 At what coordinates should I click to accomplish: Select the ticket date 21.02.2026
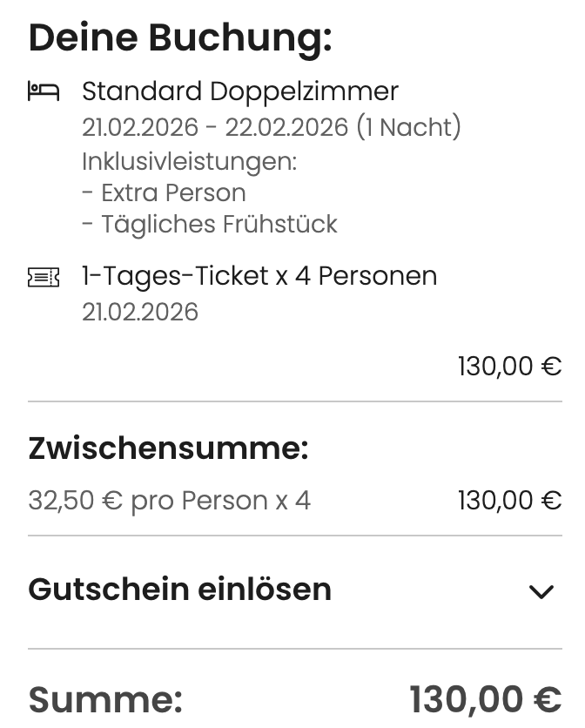coord(139,311)
